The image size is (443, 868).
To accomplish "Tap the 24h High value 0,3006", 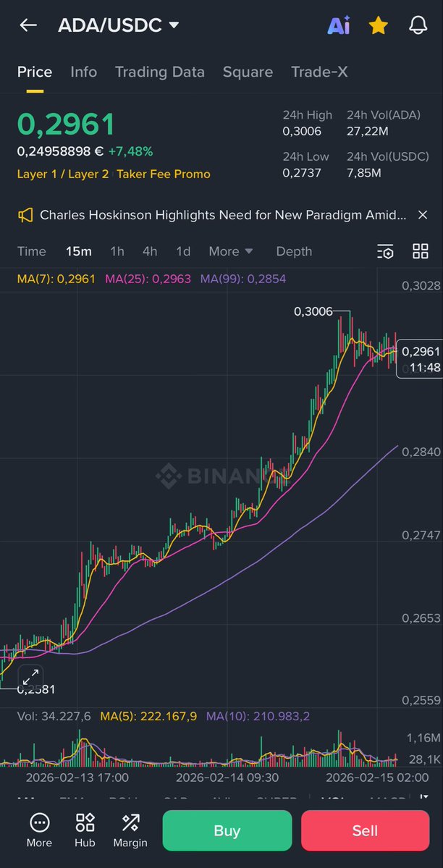I will pos(302,132).
